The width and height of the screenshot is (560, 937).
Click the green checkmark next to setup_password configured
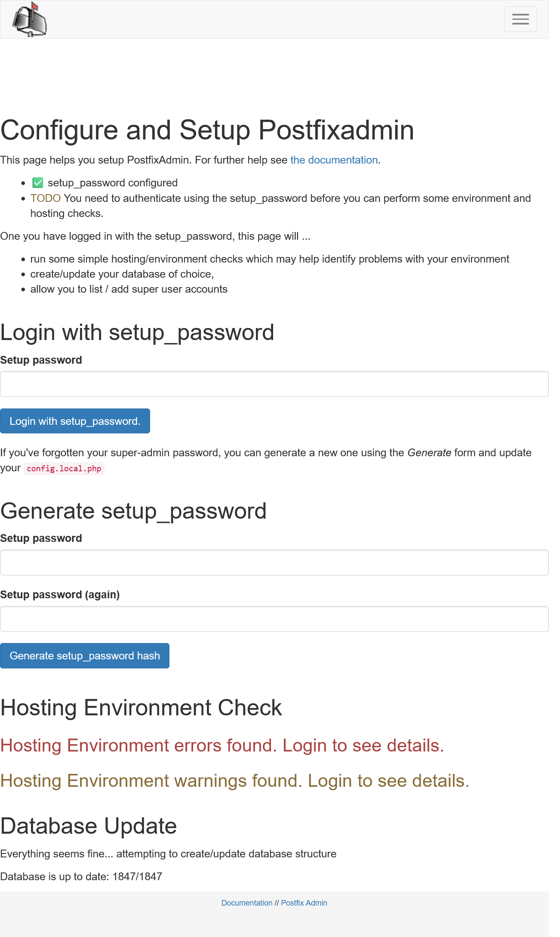point(38,183)
